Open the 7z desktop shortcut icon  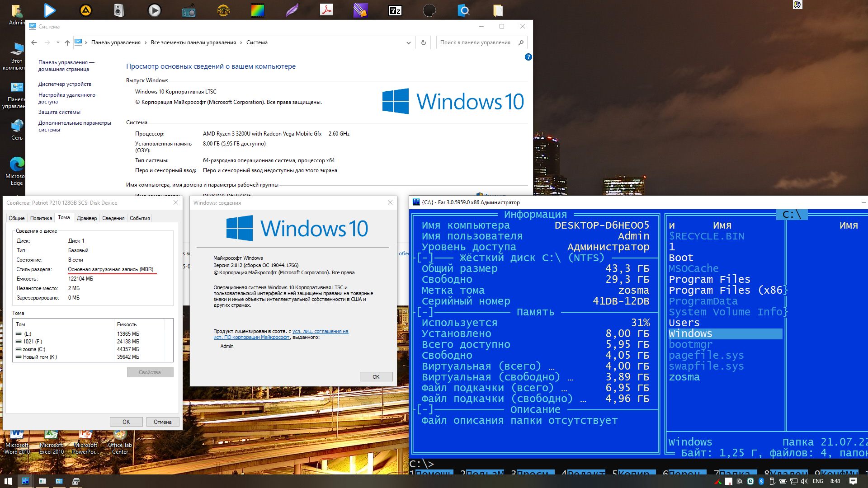pyautogui.click(x=395, y=10)
